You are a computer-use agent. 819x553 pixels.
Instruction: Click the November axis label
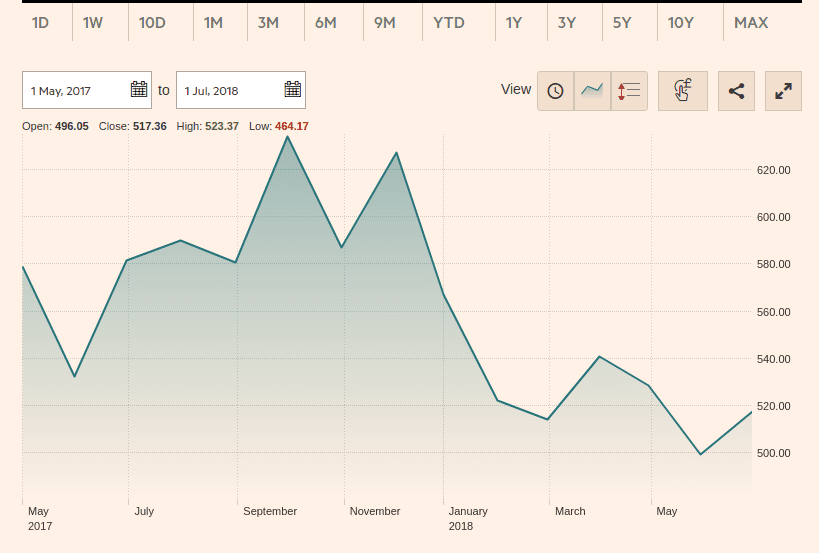(x=375, y=511)
